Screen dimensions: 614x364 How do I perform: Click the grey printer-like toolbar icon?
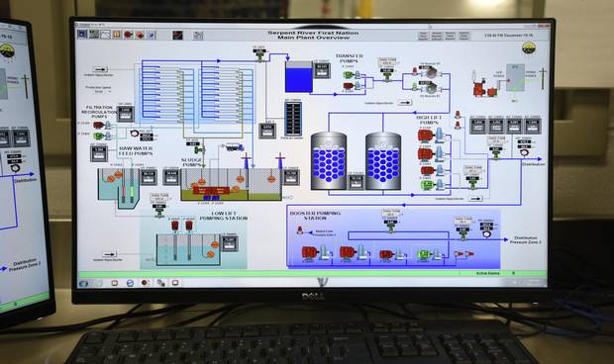198,36
